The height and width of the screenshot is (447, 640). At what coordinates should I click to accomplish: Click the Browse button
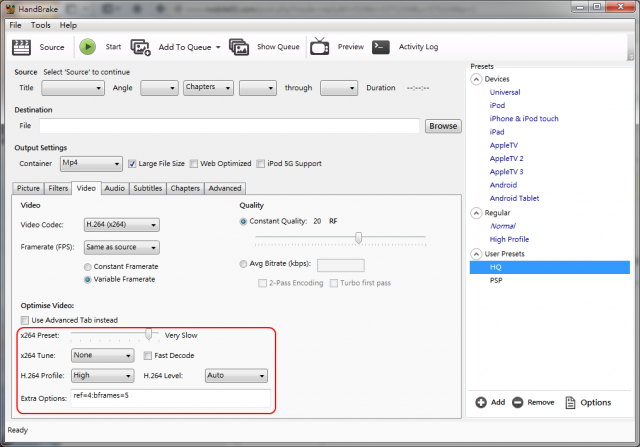(443, 126)
